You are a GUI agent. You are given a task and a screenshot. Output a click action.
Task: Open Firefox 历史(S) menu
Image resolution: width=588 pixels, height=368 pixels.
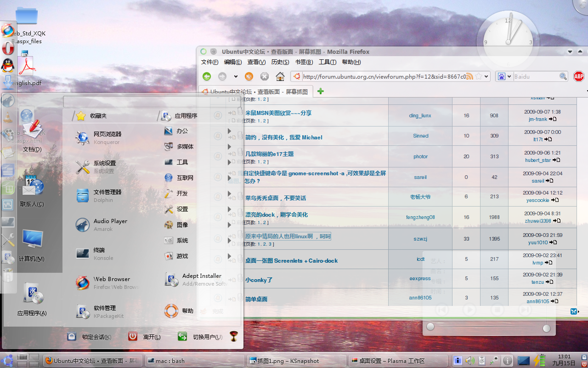(280, 62)
